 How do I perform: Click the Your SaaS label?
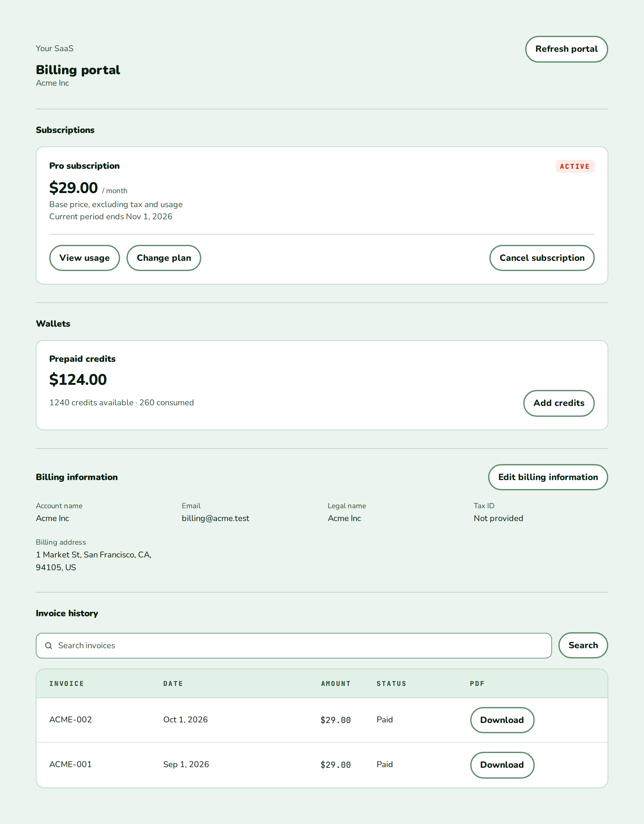[x=55, y=48]
